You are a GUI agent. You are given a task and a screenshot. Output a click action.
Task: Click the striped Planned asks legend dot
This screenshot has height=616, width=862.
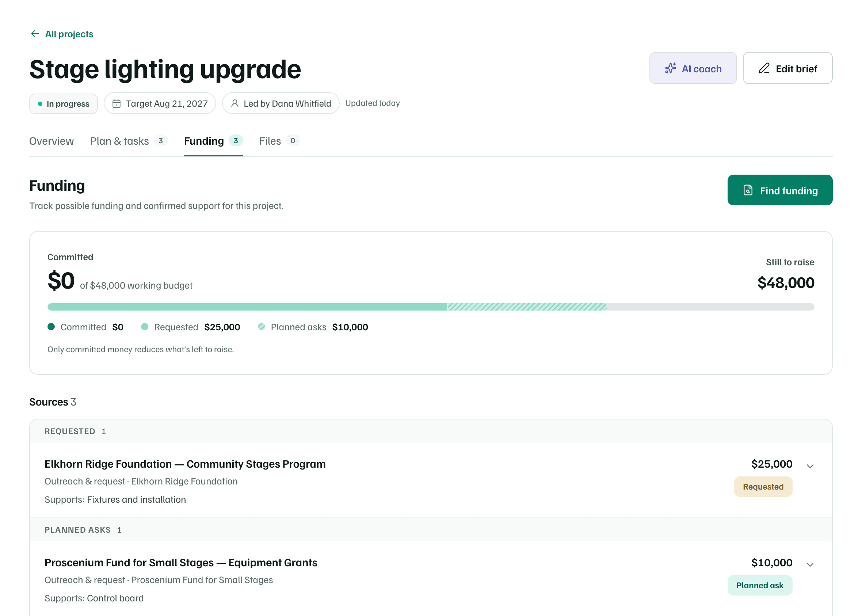pyautogui.click(x=261, y=327)
